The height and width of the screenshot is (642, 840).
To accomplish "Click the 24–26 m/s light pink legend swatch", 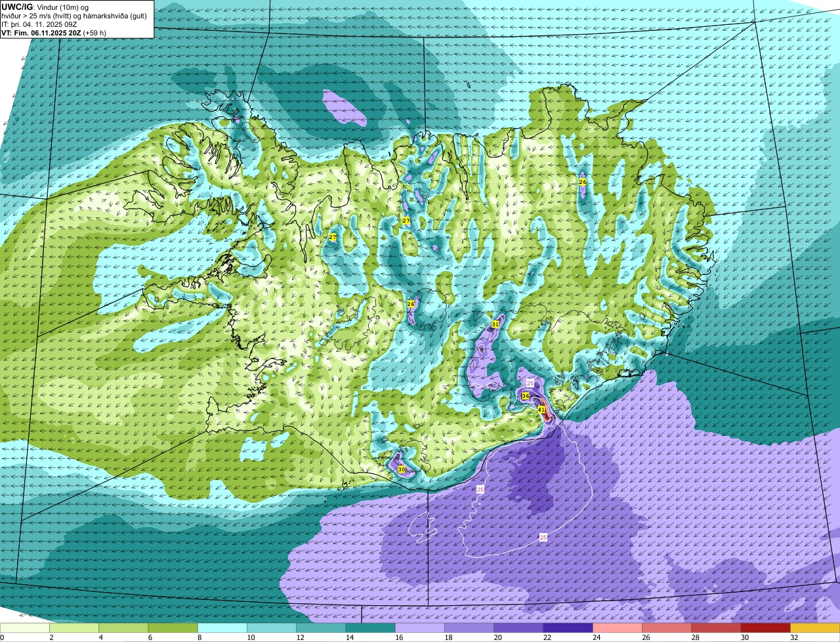I will click(x=618, y=628).
